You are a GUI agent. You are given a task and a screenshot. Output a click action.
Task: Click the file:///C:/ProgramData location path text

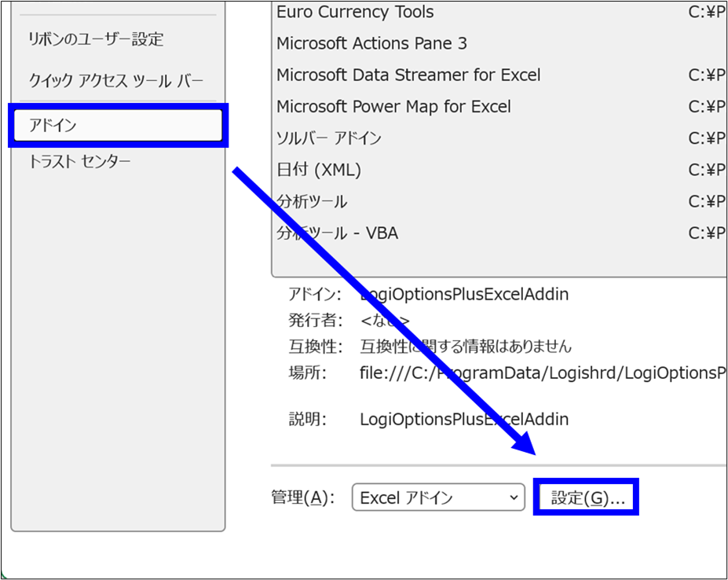pos(542,373)
